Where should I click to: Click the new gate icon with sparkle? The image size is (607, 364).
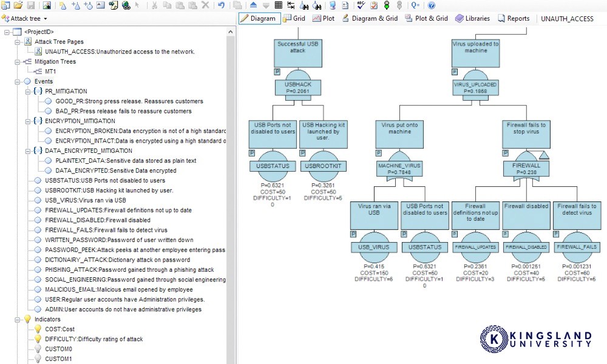(63, 5)
